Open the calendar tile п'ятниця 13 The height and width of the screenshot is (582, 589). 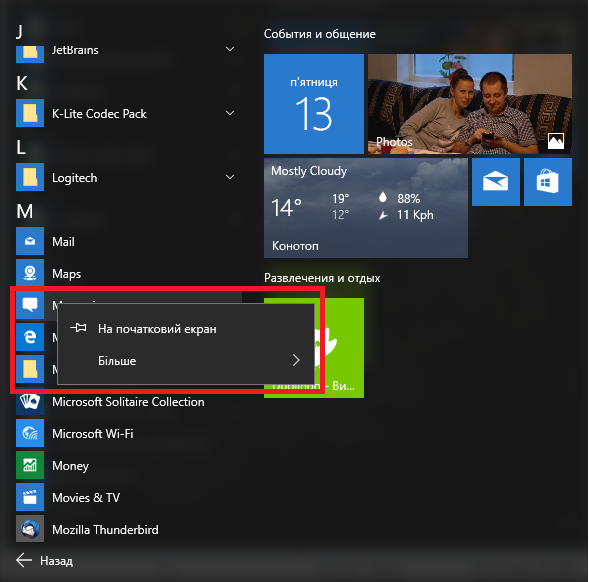(x=314, y=104)
